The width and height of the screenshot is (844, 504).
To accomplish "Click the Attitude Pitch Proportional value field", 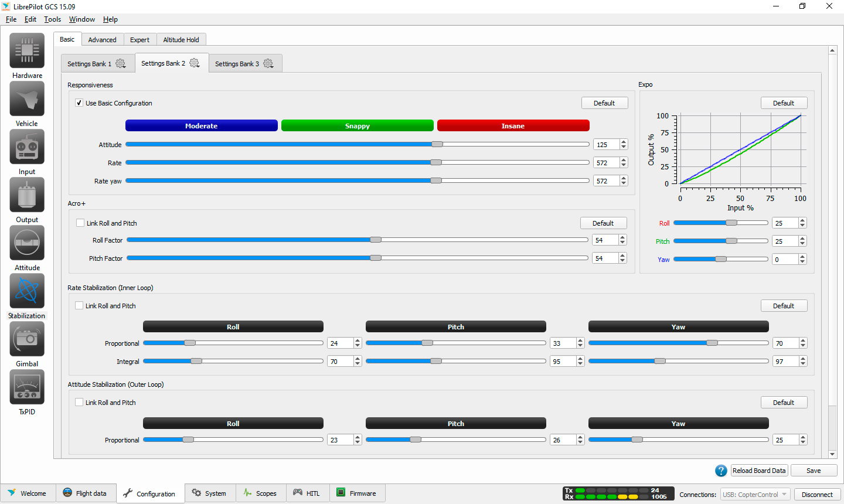I will [x=563, y=440].
